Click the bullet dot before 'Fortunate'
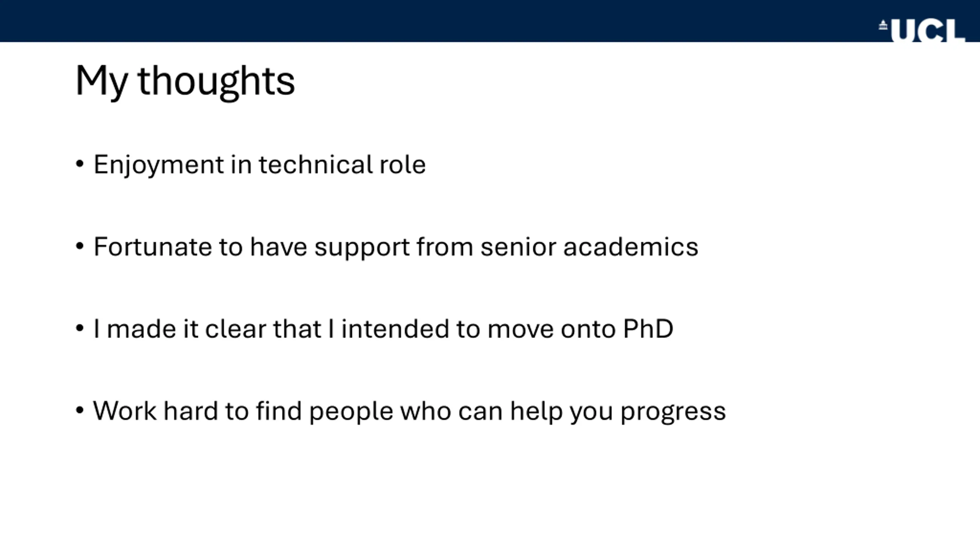This screenshot has height=551, width=980. coord(80,246)
